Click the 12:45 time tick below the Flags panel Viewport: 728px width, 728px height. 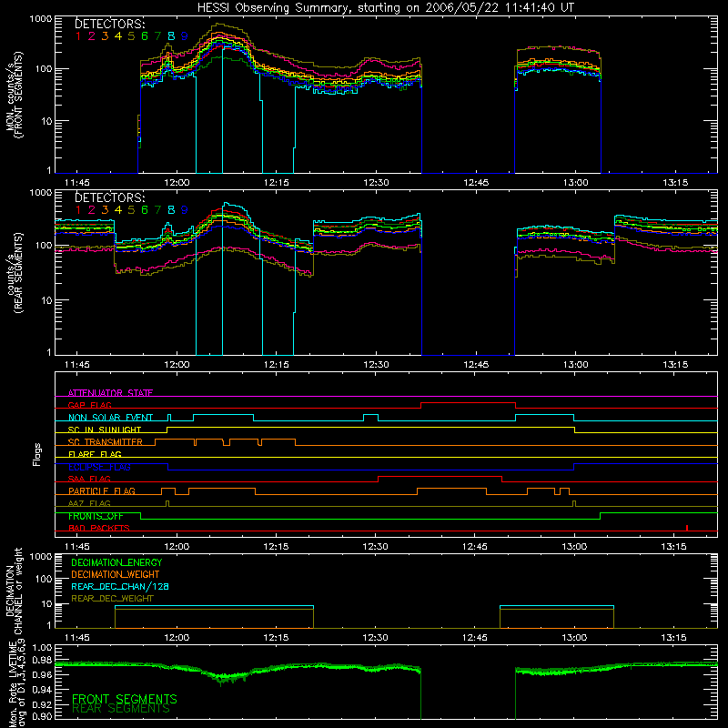475,547
